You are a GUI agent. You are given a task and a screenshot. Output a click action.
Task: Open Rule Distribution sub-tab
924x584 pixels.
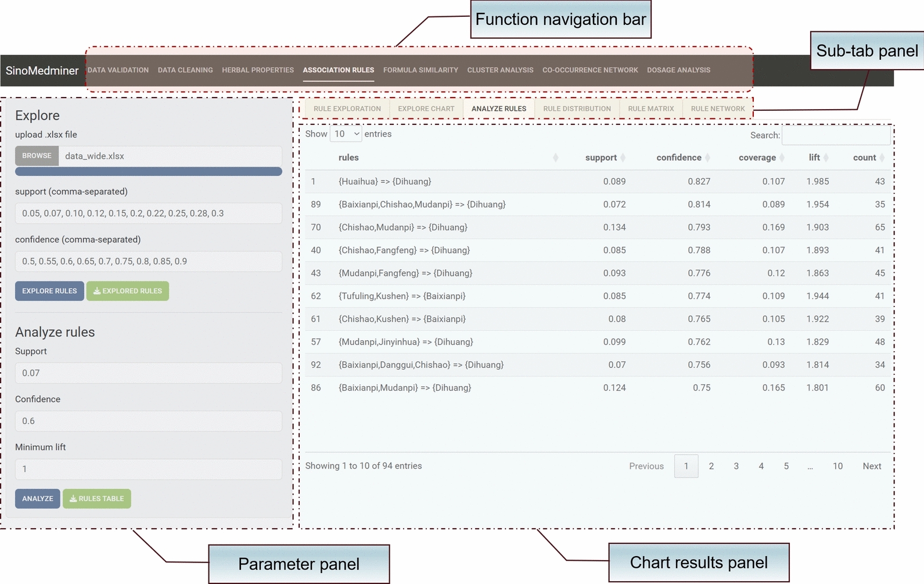[x=577, y=109]
